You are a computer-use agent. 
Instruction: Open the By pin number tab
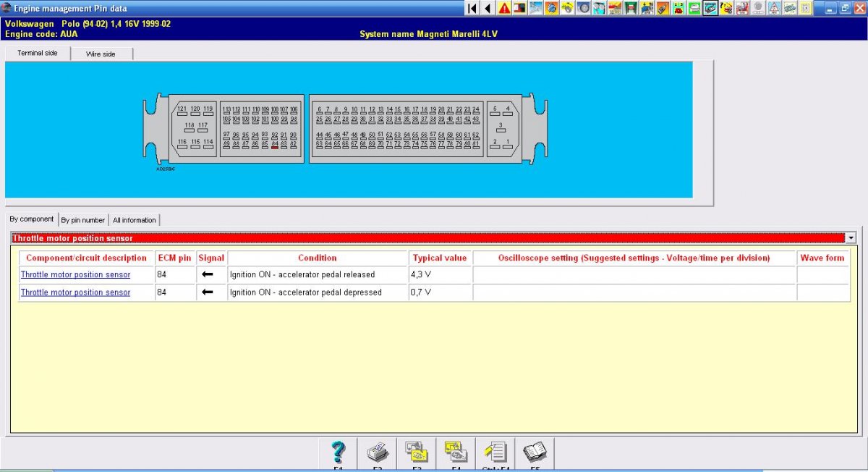click(x=83, y=220)
